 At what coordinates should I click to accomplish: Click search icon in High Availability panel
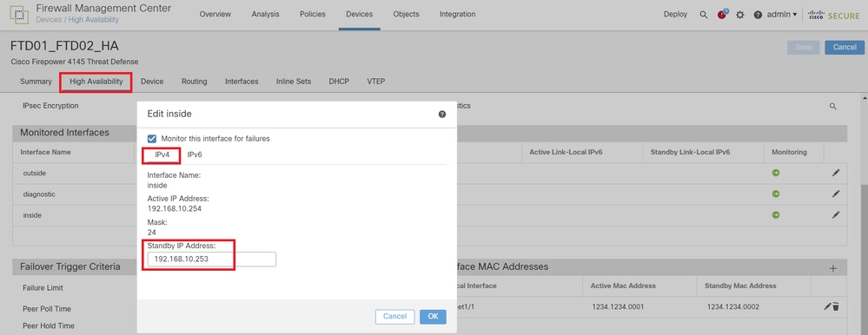coord(832,106)
